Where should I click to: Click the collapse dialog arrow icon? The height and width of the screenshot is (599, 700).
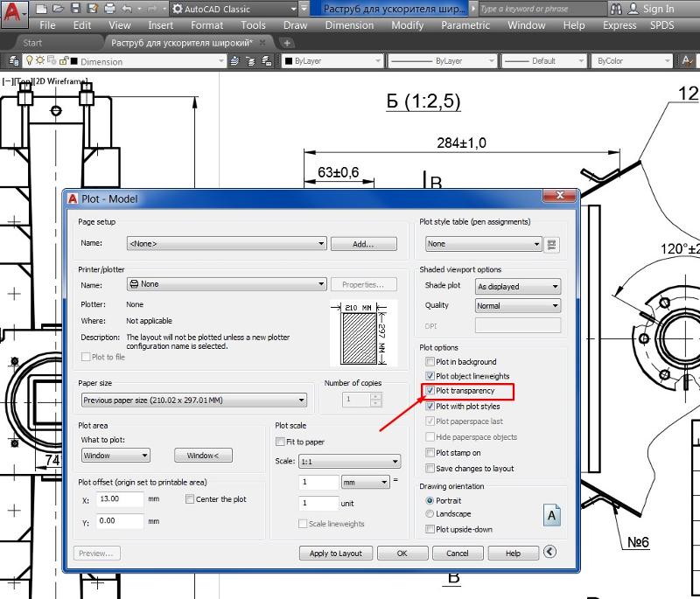click(x=550, y=552)
